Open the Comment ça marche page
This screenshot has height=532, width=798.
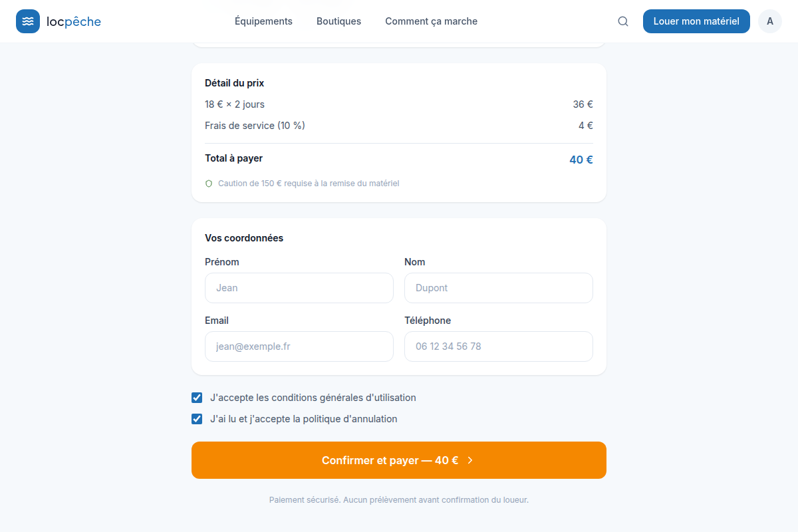431,21
